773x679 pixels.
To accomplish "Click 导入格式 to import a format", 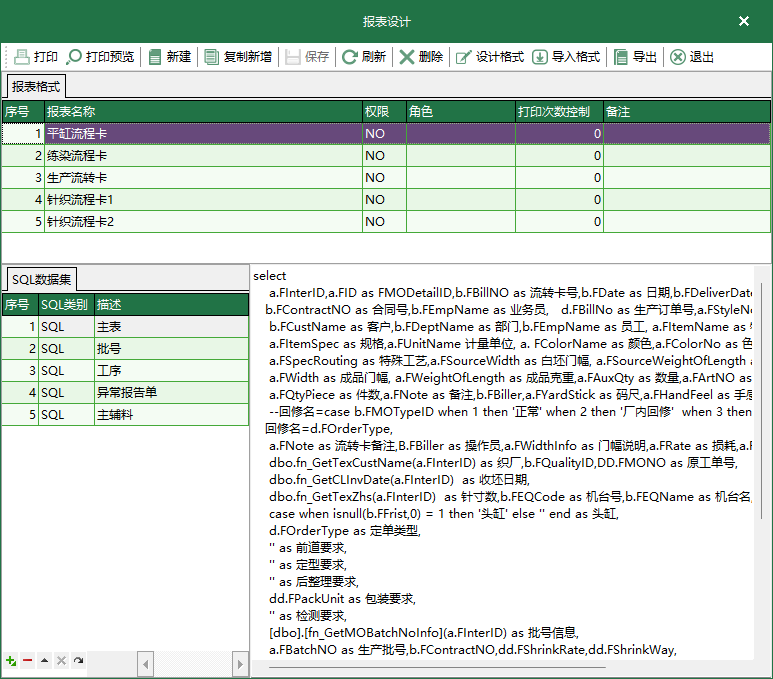I will click(566, 57).
